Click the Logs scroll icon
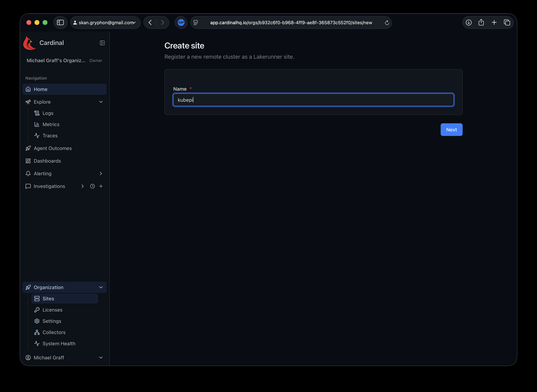Image resolution: width=537 pixels, height=392 pixels. tap(37, 113)
